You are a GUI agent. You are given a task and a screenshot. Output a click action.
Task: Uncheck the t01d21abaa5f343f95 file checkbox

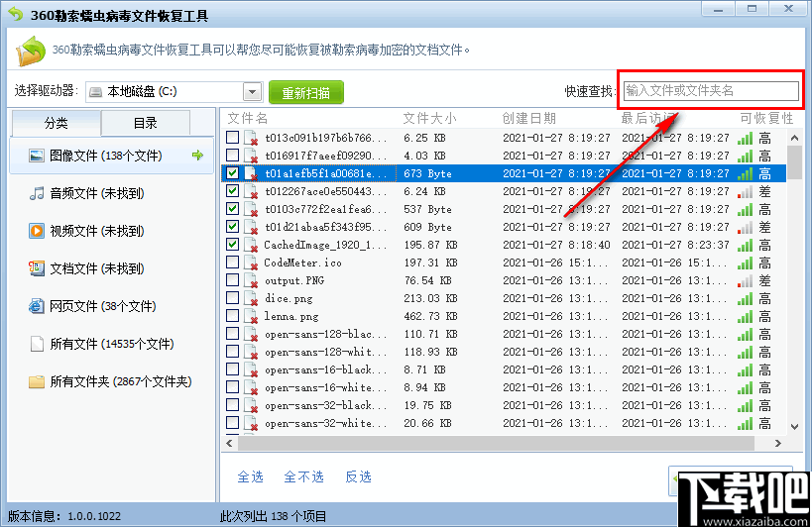tap(233, 227)
